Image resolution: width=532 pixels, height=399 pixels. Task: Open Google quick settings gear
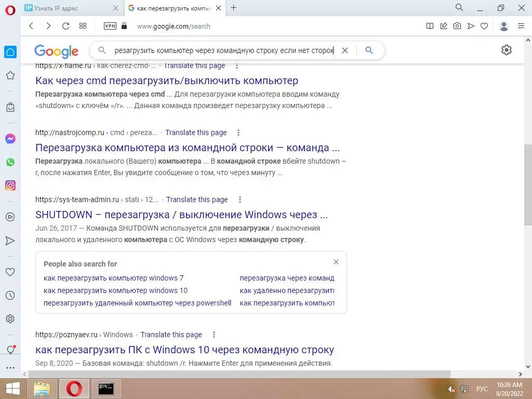click(506, 50)
